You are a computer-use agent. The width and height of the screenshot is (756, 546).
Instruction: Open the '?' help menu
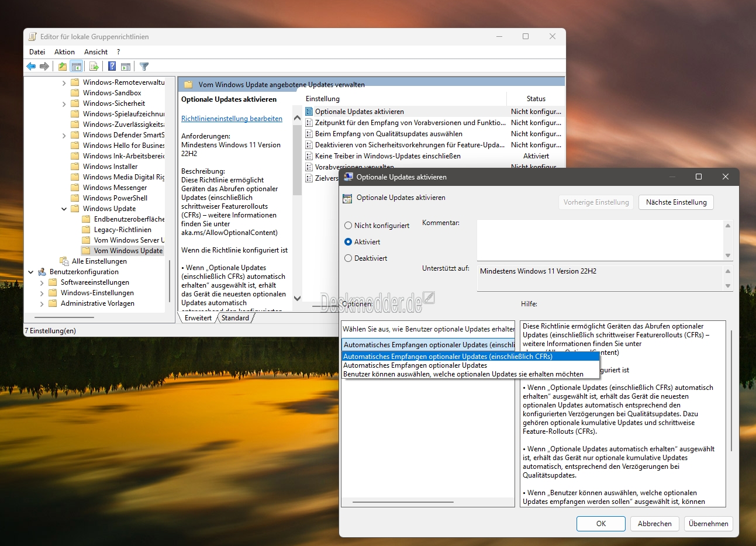tap(118, 52)
